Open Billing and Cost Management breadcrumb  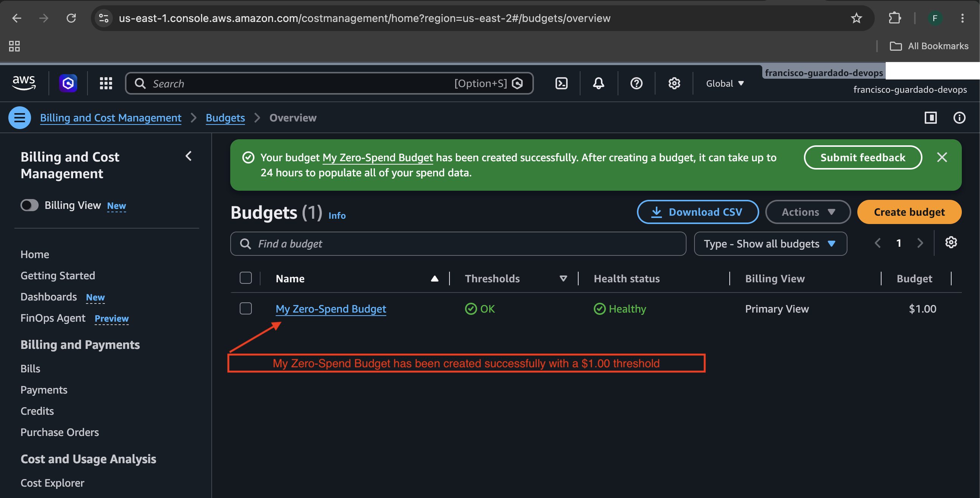(111, 117)
